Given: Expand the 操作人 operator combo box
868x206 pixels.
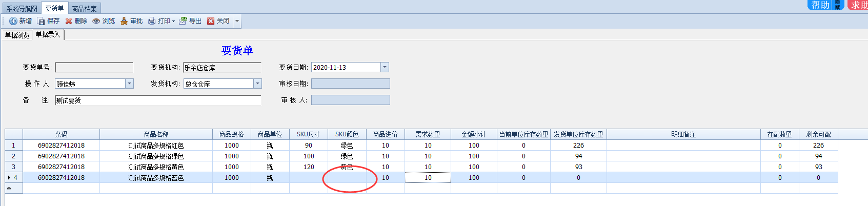Looking at the screenshot, I should click(129, 84).
